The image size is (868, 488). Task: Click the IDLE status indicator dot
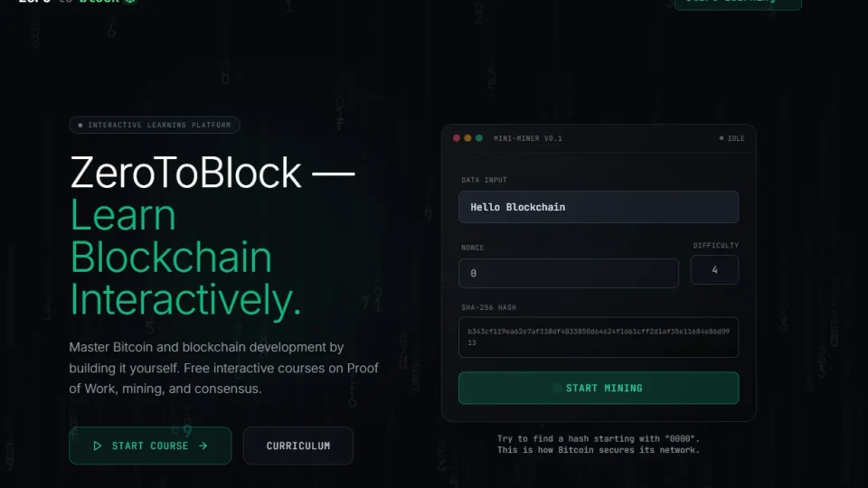[722, 138]
